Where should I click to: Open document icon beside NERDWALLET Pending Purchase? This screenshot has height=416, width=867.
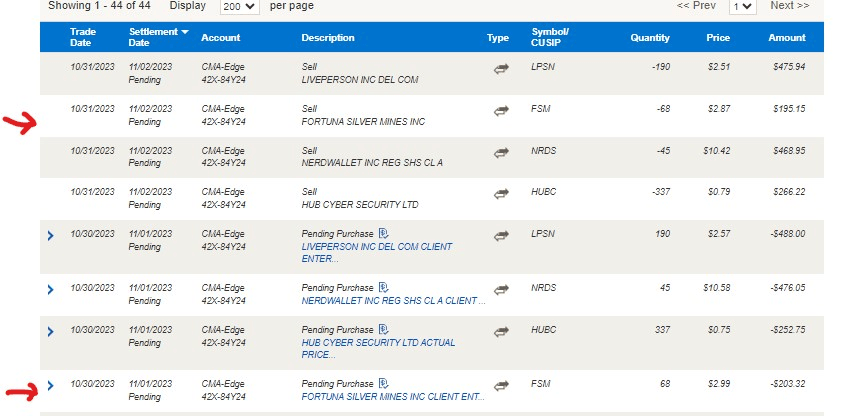pos(383,287)
